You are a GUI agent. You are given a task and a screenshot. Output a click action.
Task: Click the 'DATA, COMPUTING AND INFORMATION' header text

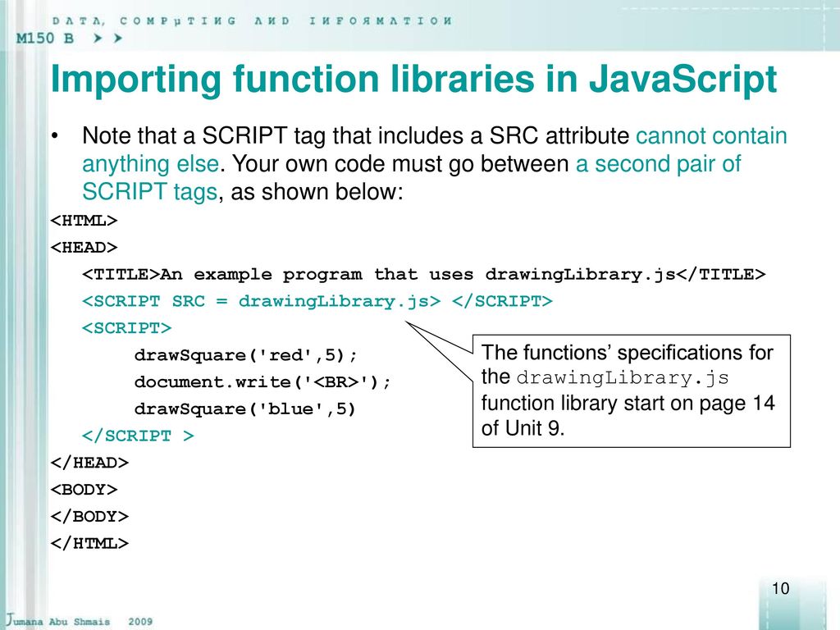click(252, 21)
